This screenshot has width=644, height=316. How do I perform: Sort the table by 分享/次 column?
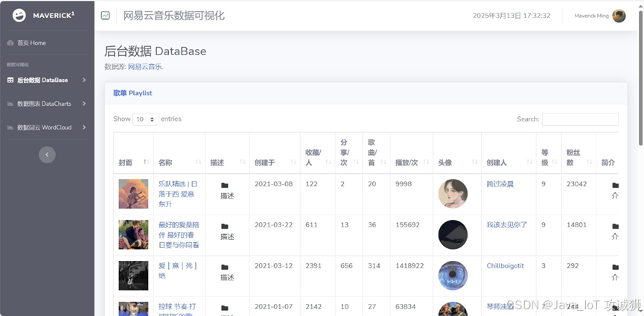356,162
